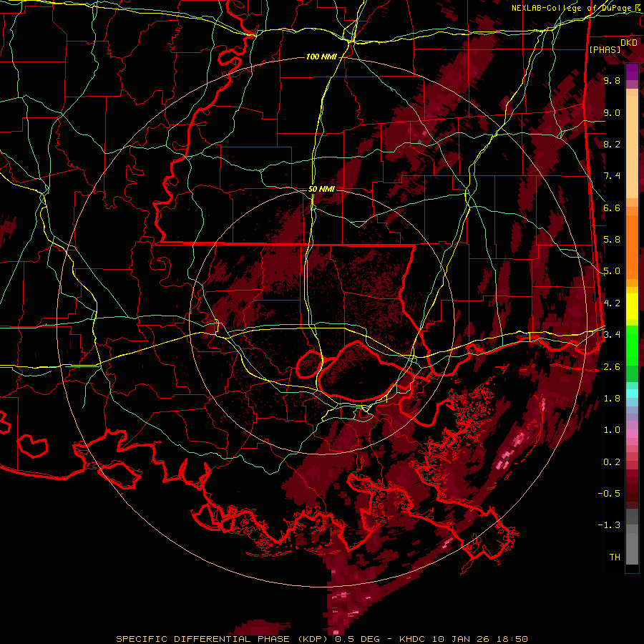The image size is (644, 644).
Task: Click the TH threshold label on the scale
Action: click(x=615, y=557)
